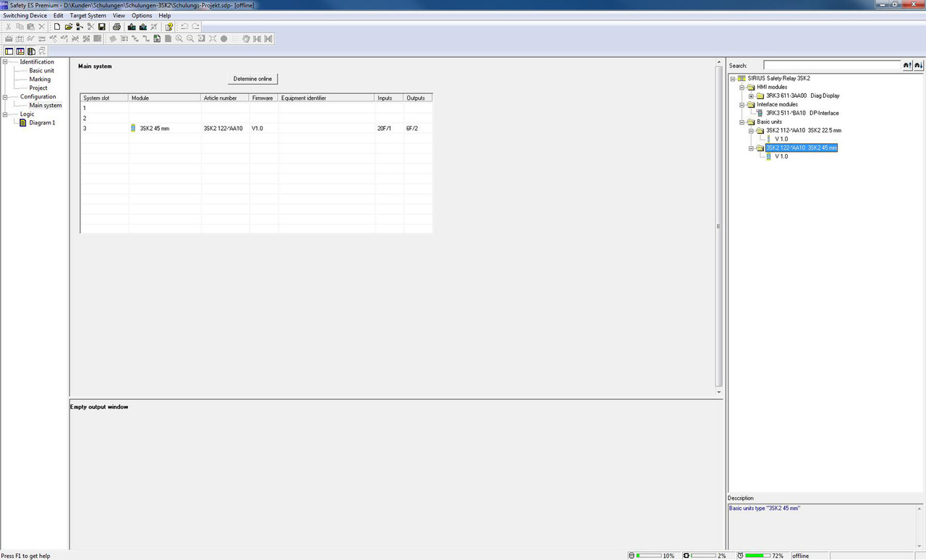Save the project via the floppy icon

(x=102, y=27)
